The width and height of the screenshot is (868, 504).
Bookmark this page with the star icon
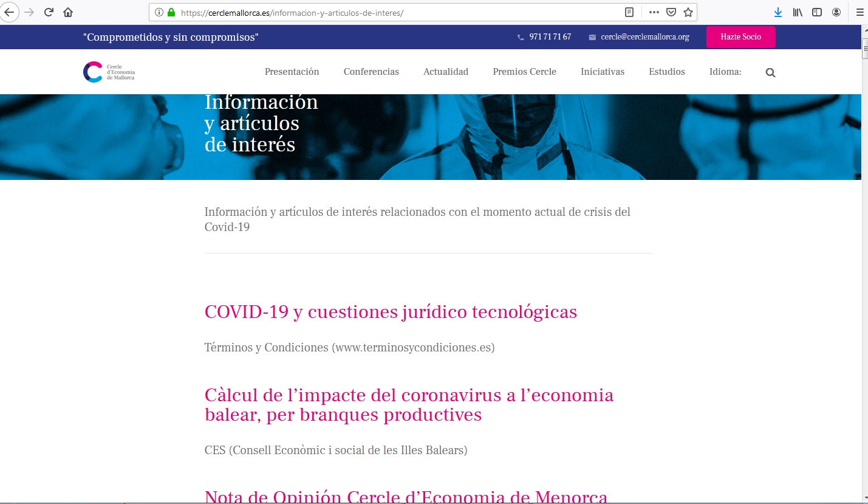(x=688, y=12)
